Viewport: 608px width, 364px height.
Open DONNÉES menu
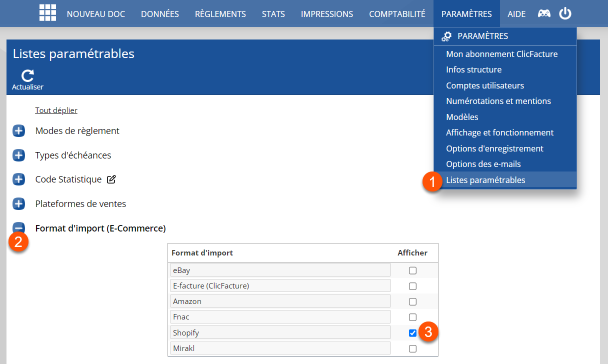coord(160,14)
